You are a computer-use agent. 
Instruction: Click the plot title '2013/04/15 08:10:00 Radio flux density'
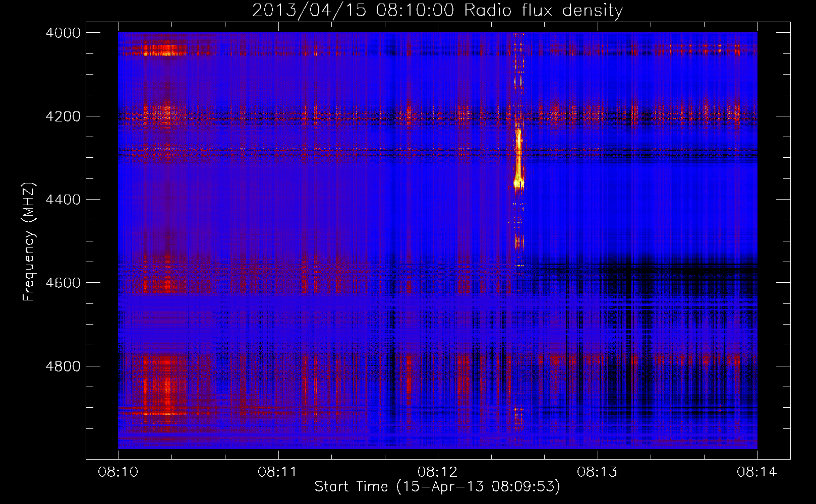click(437, 10)
